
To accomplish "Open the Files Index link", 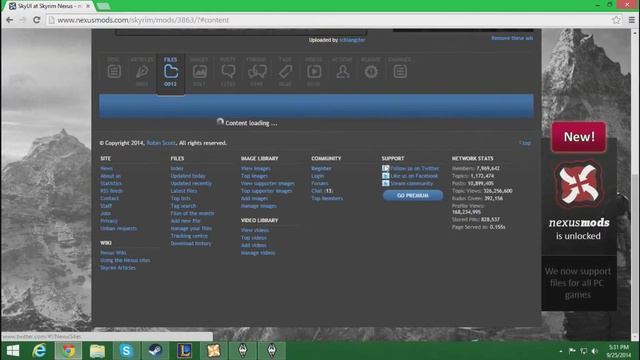I will pyautogui.click(x=177, y=169).
